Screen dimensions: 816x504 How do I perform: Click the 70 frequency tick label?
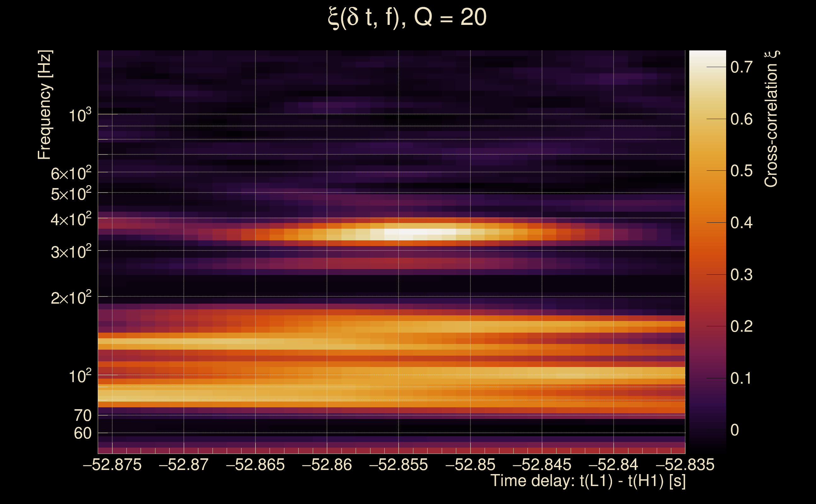tap(82, 416)
